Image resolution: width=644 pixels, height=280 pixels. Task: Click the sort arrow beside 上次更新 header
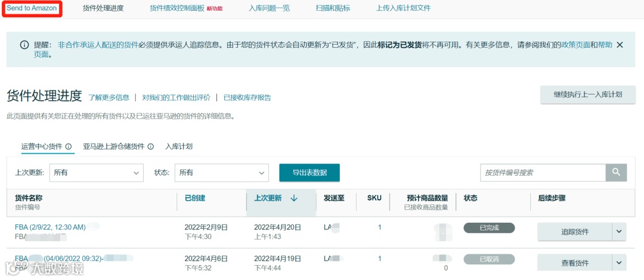(293, 198)
